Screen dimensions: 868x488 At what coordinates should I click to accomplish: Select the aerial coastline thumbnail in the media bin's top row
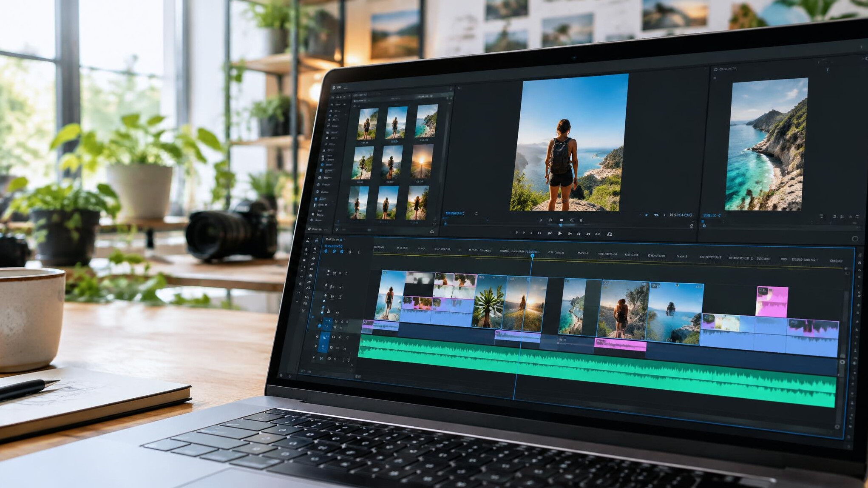426,121
